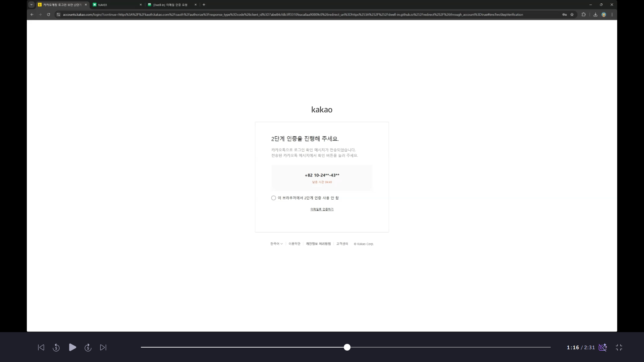The width and height of the screenshot is (644, 362).
Task: Click the 1:16 / 2:31 time display
Action: [x=581, y=348]
